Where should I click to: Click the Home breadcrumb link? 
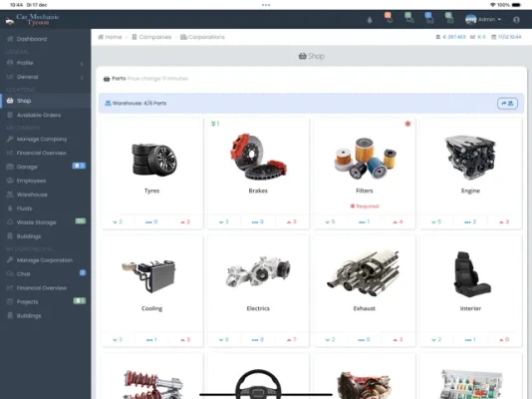(110, 37)
